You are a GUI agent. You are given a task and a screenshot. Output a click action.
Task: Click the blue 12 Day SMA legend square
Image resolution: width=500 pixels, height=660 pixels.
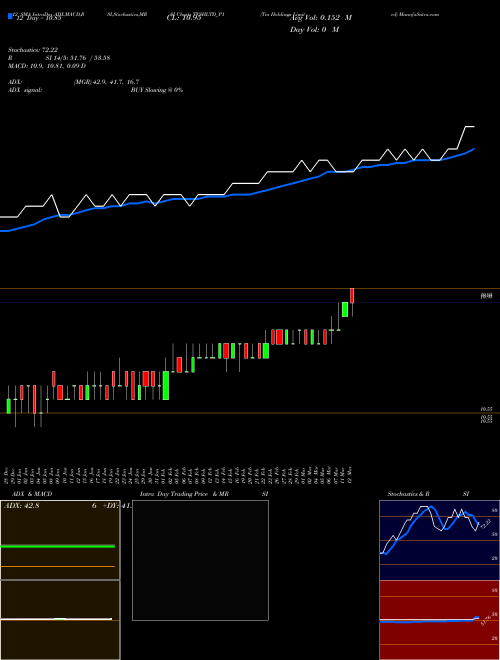[10, 17]
